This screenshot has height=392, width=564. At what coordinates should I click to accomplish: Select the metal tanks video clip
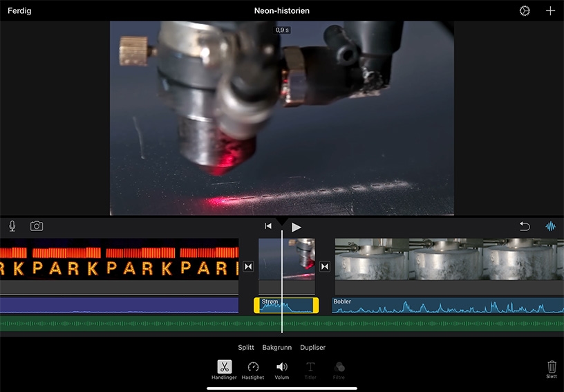tap(449, 259)
